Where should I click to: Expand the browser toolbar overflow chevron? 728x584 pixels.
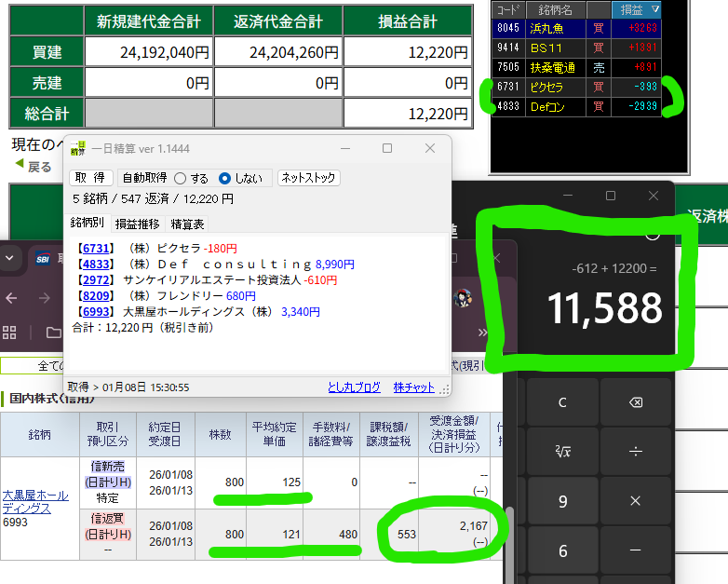coord(484,333)
